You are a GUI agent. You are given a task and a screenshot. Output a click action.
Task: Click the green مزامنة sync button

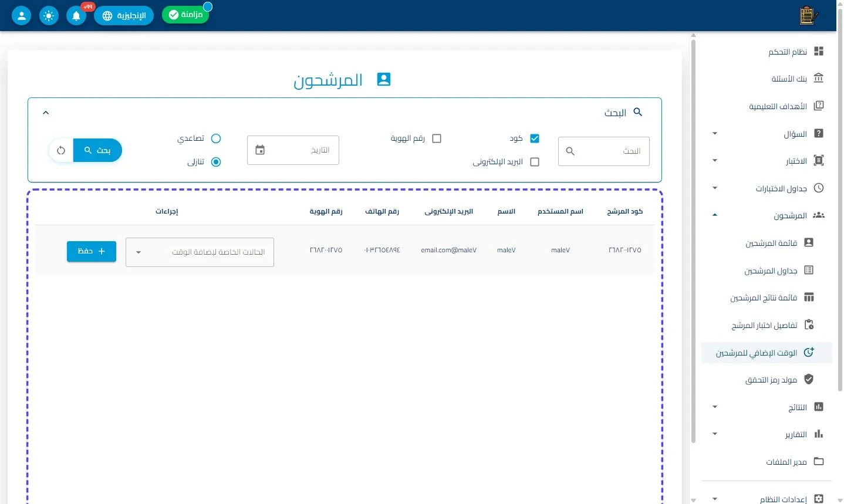185,15
